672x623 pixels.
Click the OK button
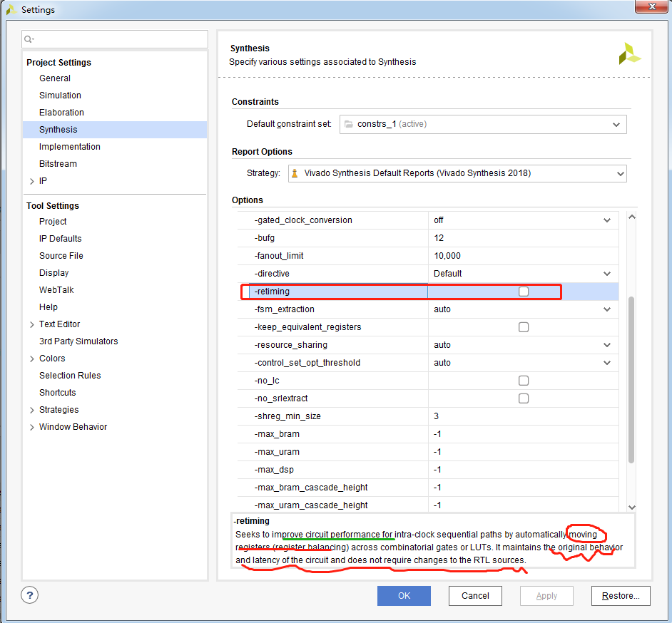(x=404, y=596)
